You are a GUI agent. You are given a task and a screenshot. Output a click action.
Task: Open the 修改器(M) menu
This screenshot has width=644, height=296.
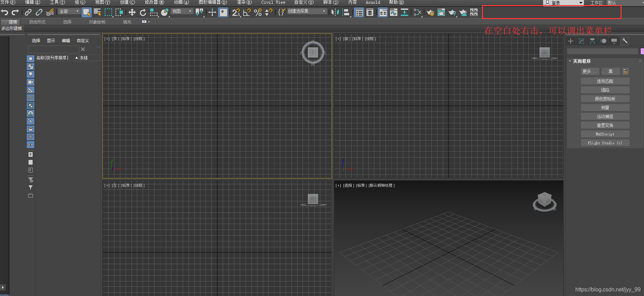pos(155,2)
